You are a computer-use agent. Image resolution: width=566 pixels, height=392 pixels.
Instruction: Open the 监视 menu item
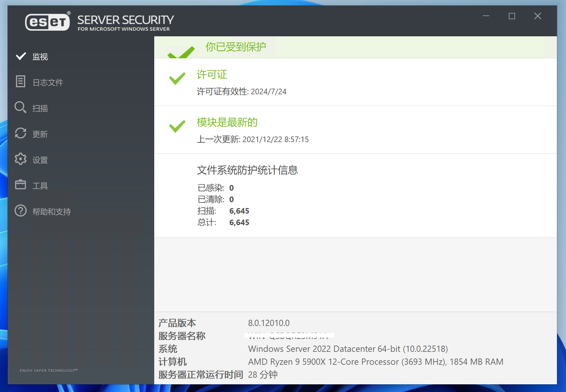tap(40, 57)
